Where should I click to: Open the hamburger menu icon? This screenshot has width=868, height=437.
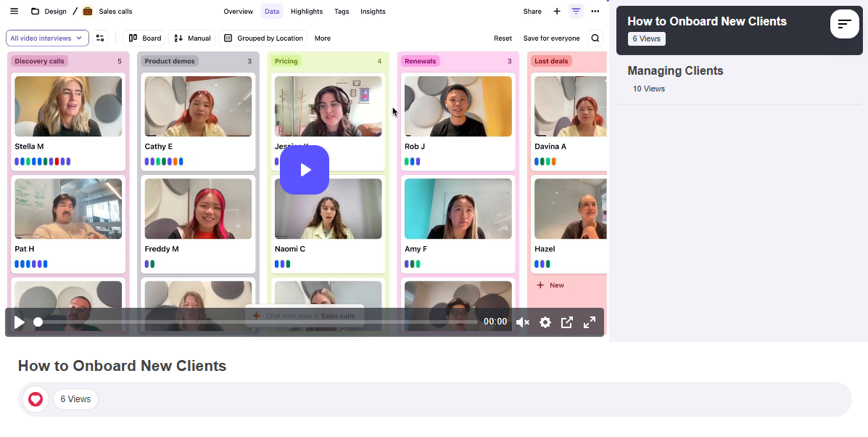tap(14, 12)
